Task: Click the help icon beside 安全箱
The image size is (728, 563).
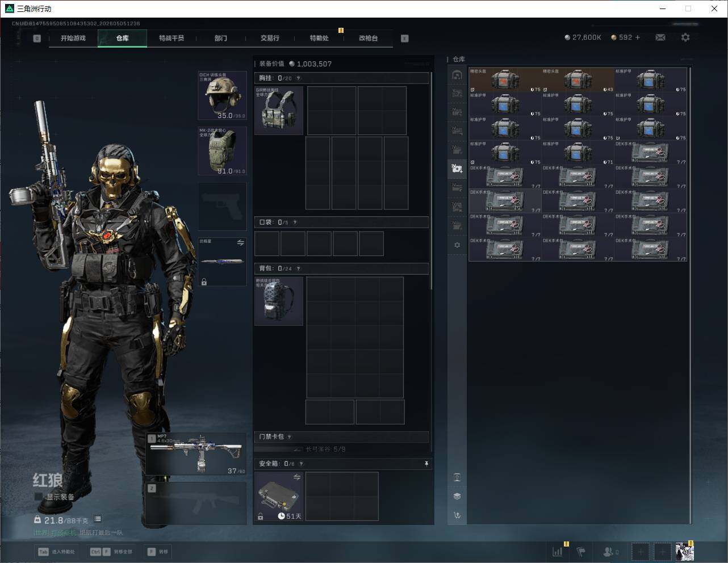Action: click(301, 464)
